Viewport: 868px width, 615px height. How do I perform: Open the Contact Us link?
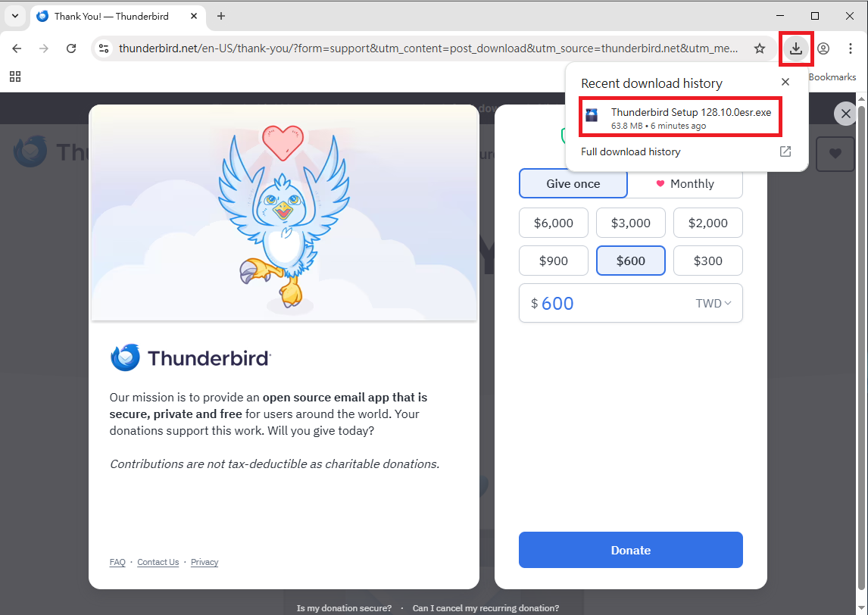click(158, 562)
